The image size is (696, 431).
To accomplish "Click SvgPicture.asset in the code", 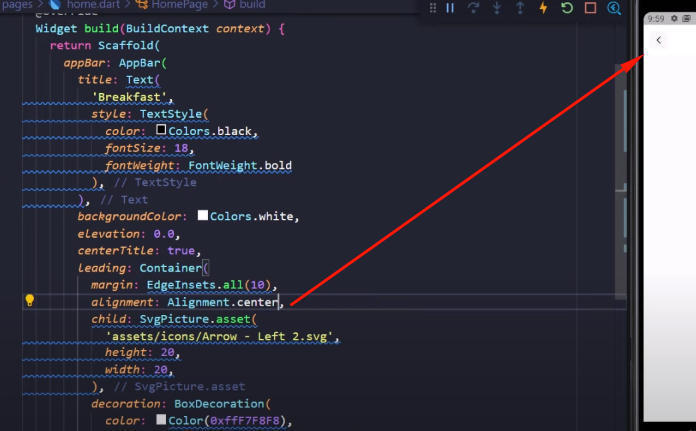I will click(195, 319).
